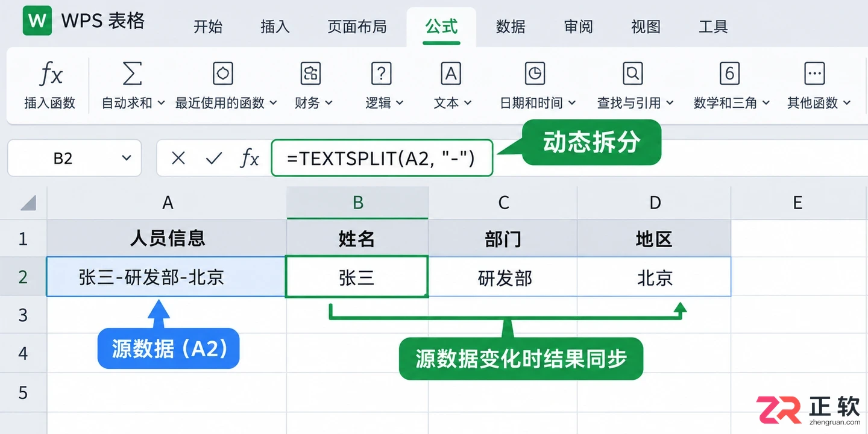Image resolution: width=868 pixels, height=434 pixels.
Task: Select cell containing 北京
Action: pyautogui.click(x=654, y=277)
